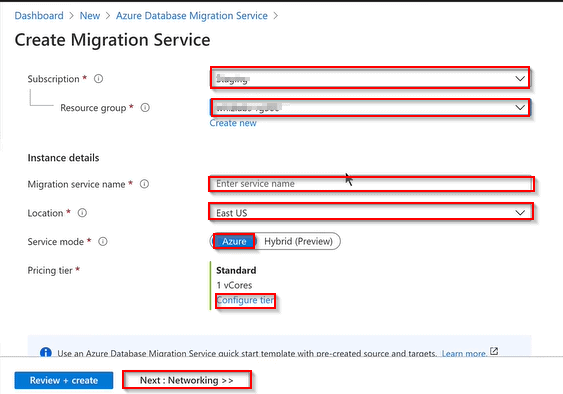
Task: Click the blue information icon in banner
Action: 46,352
